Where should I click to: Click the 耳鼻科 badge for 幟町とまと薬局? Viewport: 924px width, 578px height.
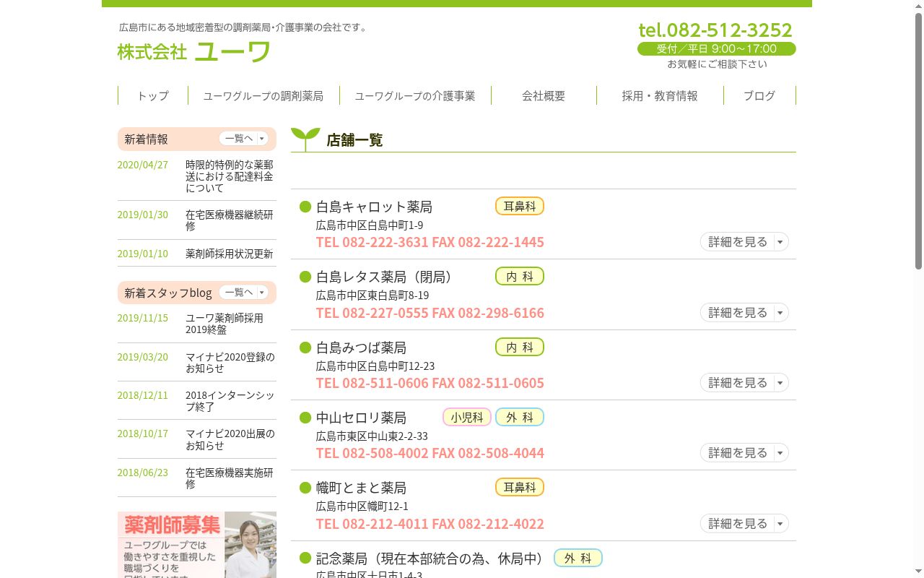[x=520, y=487]
